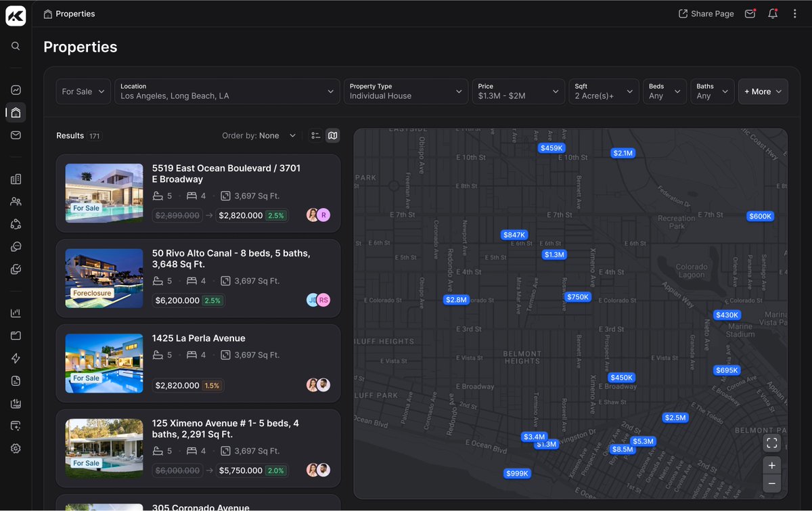The height and width of the screenshot is (511, 812).
Task: Select the $600K map price marker
Action: point(760,216)
